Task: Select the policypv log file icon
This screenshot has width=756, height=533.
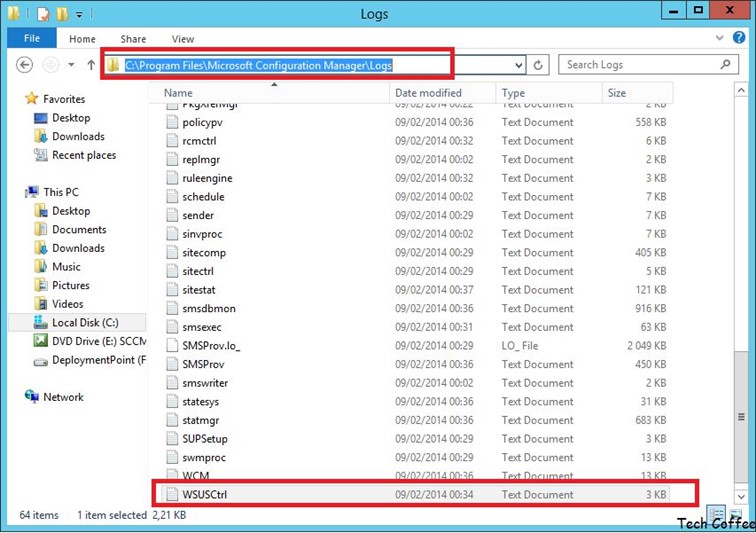Action: pyautogui.click(x=172, y=122)
